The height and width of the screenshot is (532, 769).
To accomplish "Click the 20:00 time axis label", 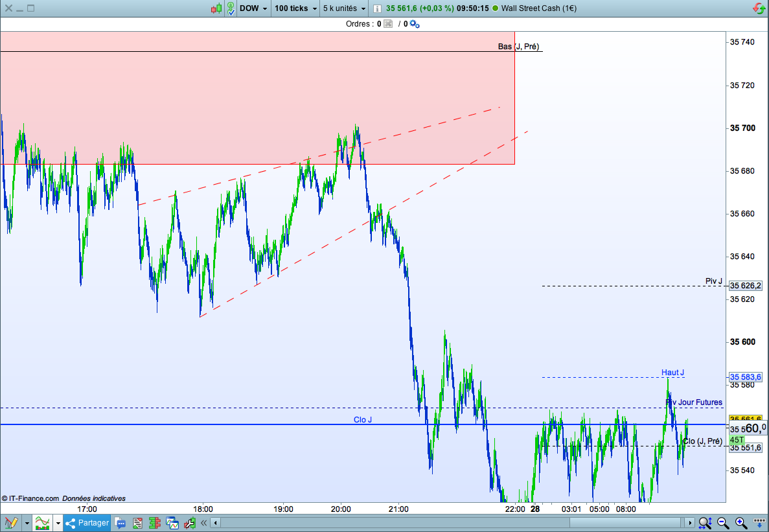I will 341,509.
